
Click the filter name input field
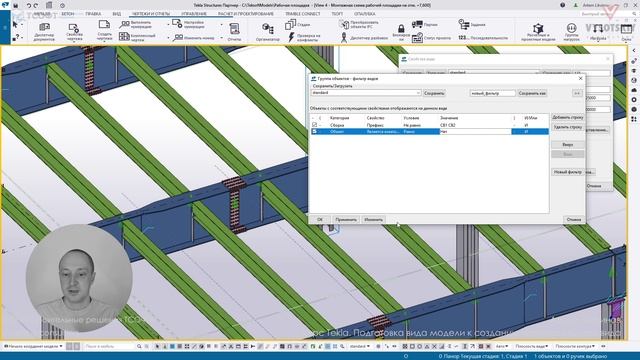point(492,93)
